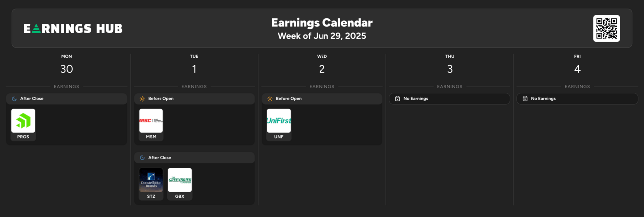Click the Earnings Hub tree logo
The height and width of the screenshot is (217, 644).
coord(37,29)
